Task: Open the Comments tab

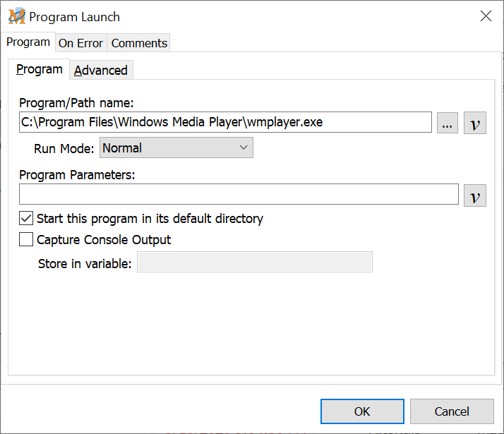Action: 139,43
